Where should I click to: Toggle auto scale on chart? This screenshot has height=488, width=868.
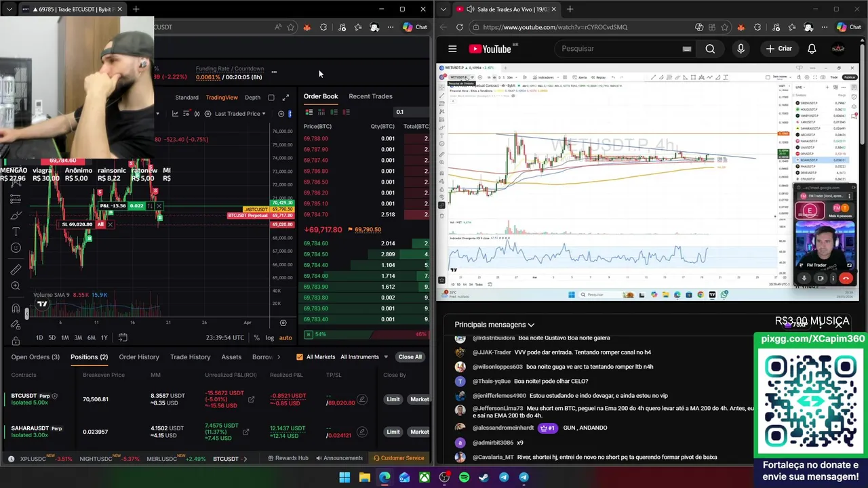[x=285, y=338]
